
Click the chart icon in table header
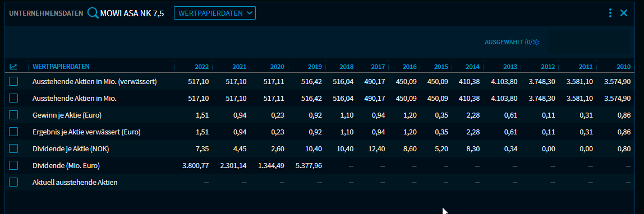click(x=13, y=67)
